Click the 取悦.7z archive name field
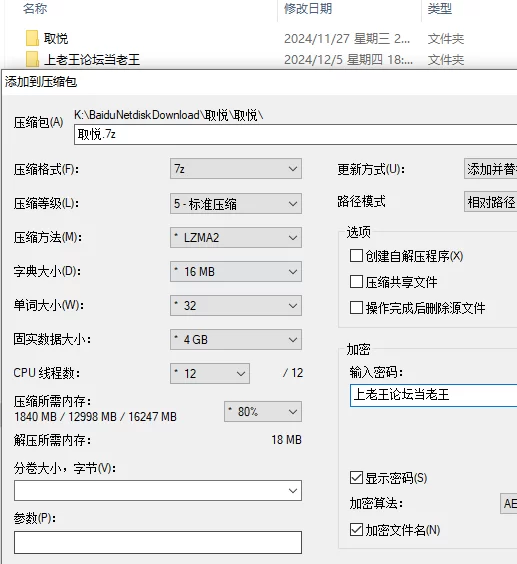The width and height of the screenshot is (517, 564). tap(295, 135)
